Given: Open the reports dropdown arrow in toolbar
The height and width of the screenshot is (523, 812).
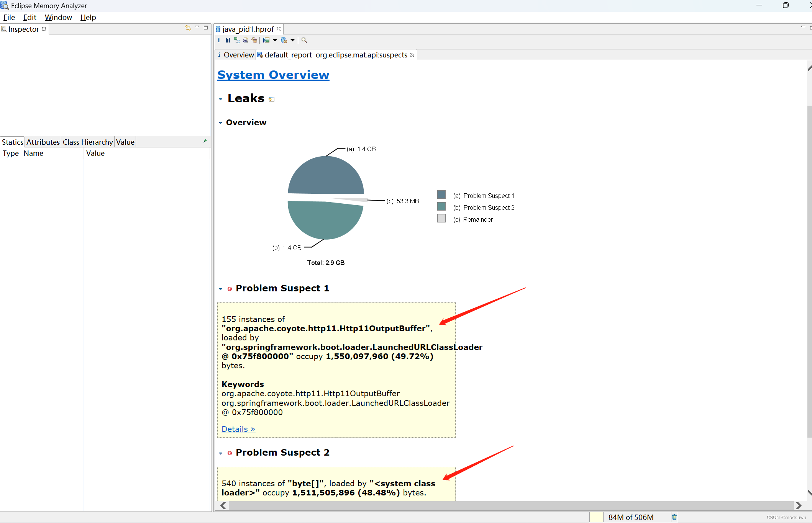Looking at the screenshot, I should click(275, 40).
